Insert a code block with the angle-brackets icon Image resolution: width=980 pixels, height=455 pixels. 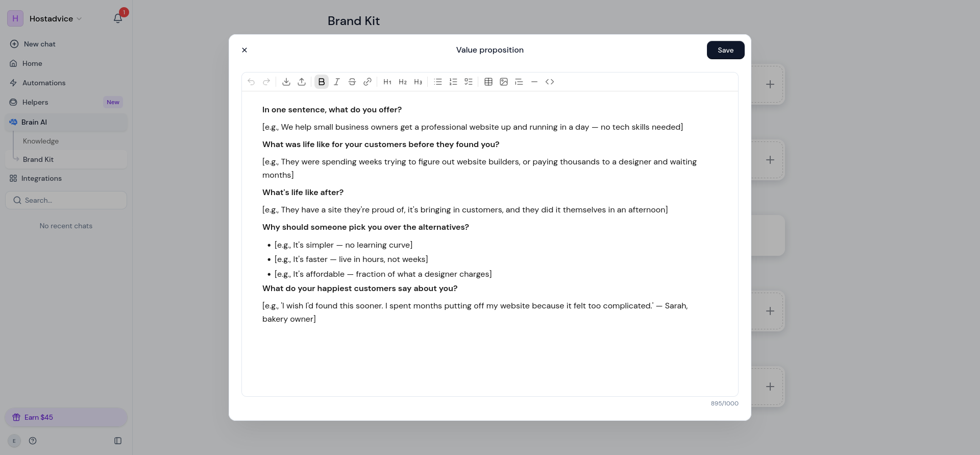(550, 82)
